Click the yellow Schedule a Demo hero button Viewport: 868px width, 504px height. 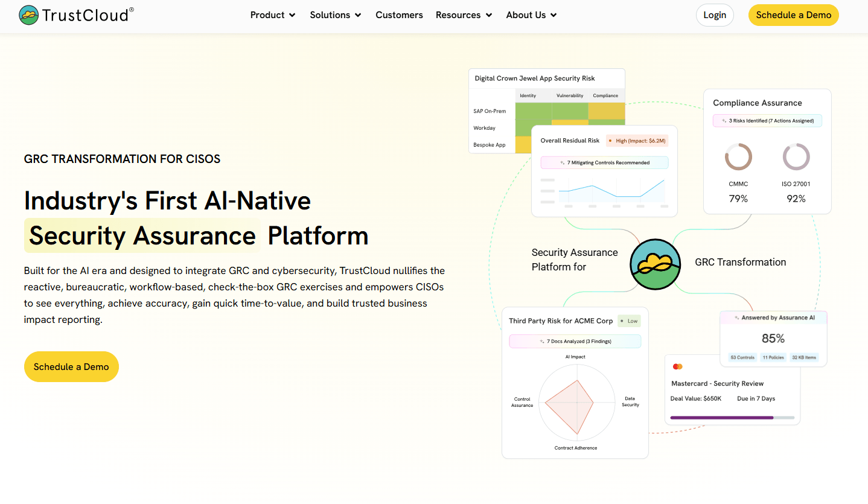[71, 366]
